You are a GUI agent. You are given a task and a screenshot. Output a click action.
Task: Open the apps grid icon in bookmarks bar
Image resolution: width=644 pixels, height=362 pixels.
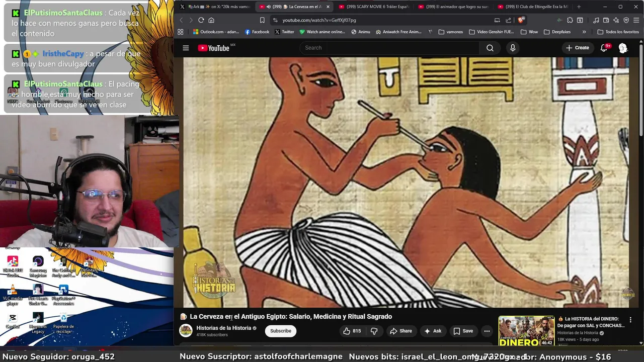pyautogui.click(x=181, y=32)
